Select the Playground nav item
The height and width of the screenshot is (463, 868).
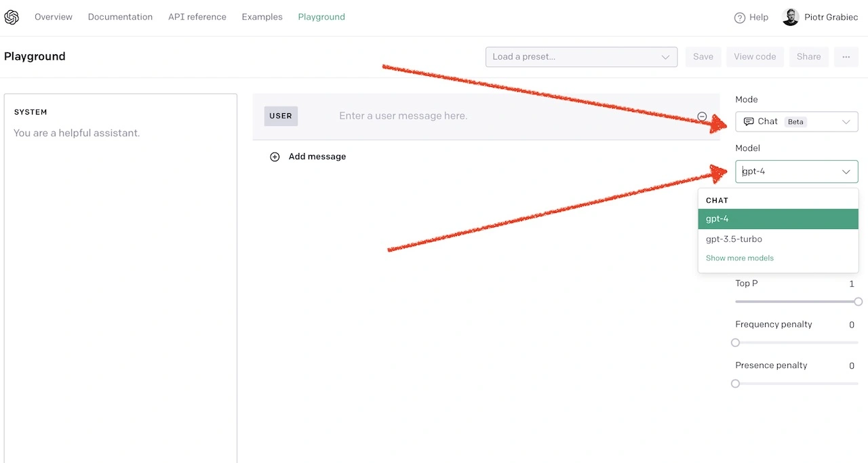321,17
